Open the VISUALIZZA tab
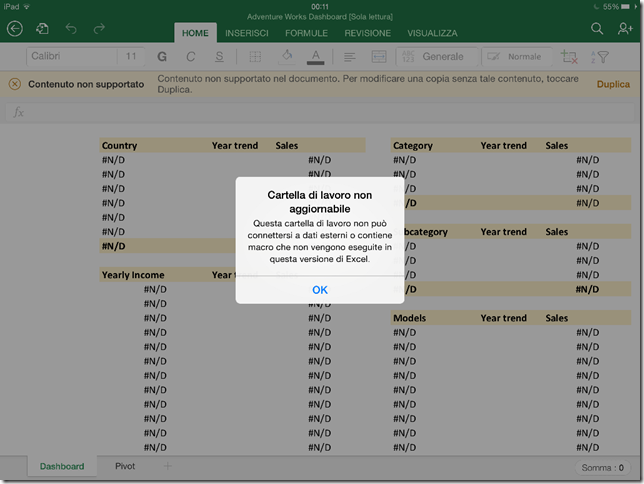Image resolution: width=644 pixels, height=484 pixels. click(432, 33)
